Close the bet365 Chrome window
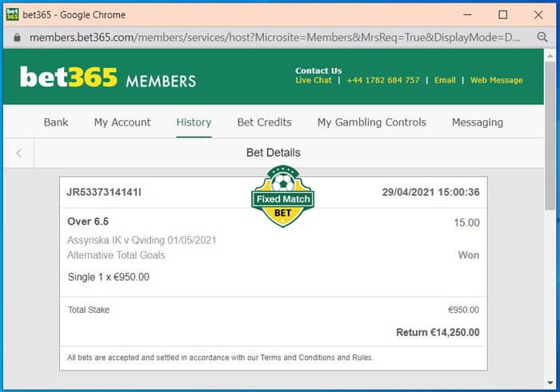560x392 pixels. [538, 14]
